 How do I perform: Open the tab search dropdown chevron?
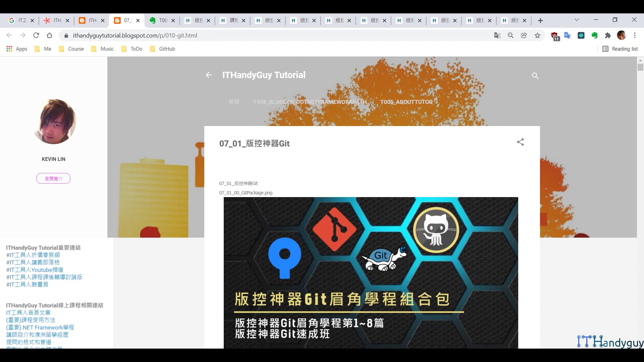point(577,20)
